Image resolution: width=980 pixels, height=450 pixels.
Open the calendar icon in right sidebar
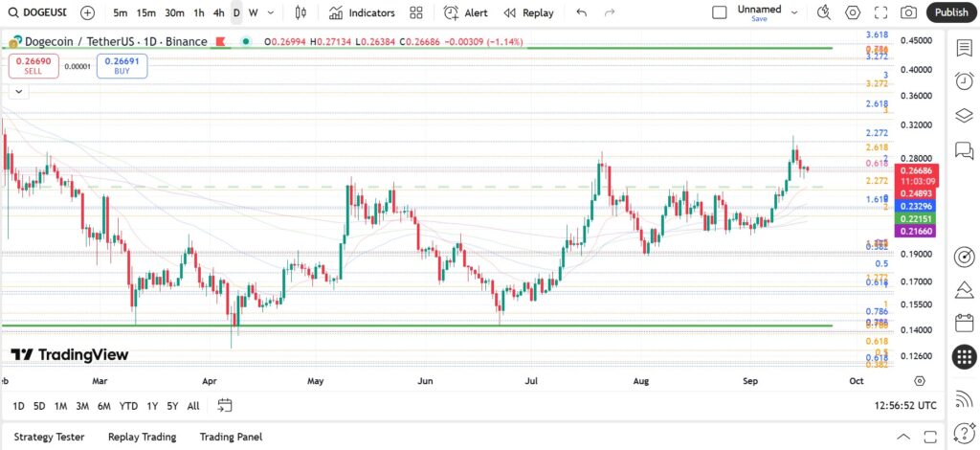click(x=964, y=323)
